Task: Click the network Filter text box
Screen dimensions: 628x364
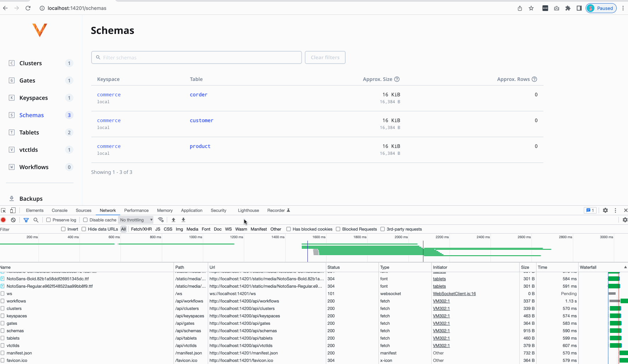Action: pyautogui.click(x=28, y=229)
